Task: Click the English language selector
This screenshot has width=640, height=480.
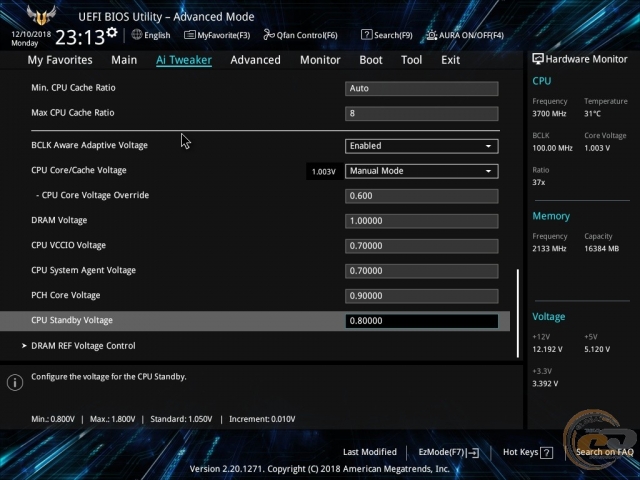Action: pos(151,35)
